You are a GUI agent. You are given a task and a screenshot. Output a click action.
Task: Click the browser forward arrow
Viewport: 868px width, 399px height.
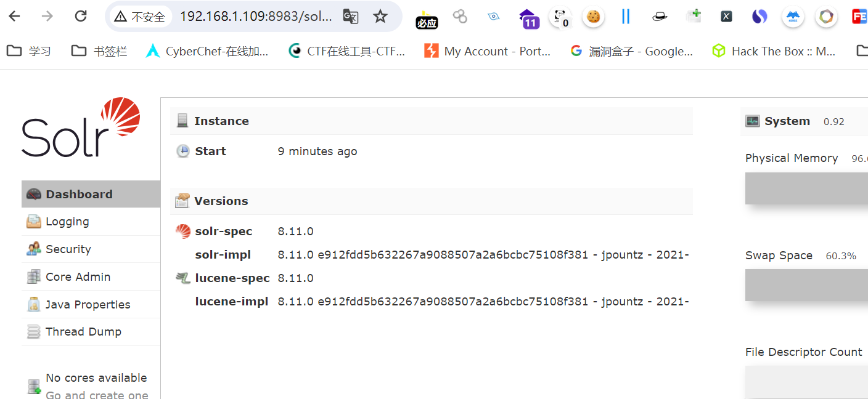coord(47,17)
